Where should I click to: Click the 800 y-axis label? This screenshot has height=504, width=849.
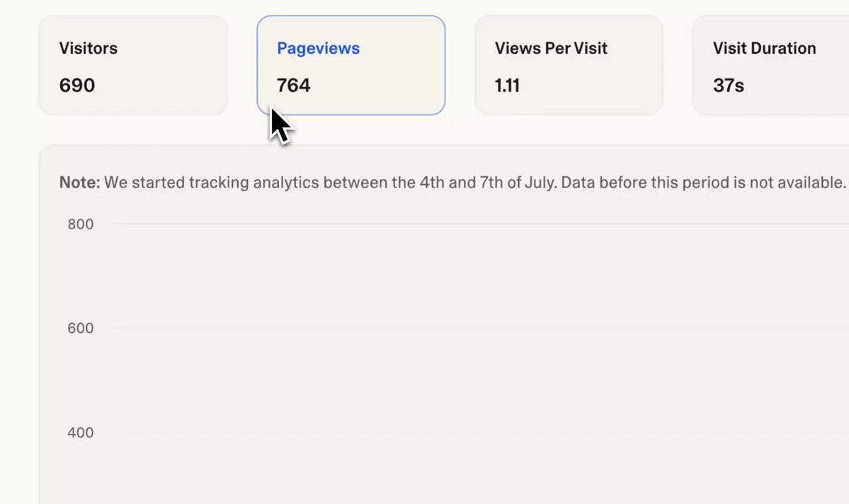pos(80,224)
